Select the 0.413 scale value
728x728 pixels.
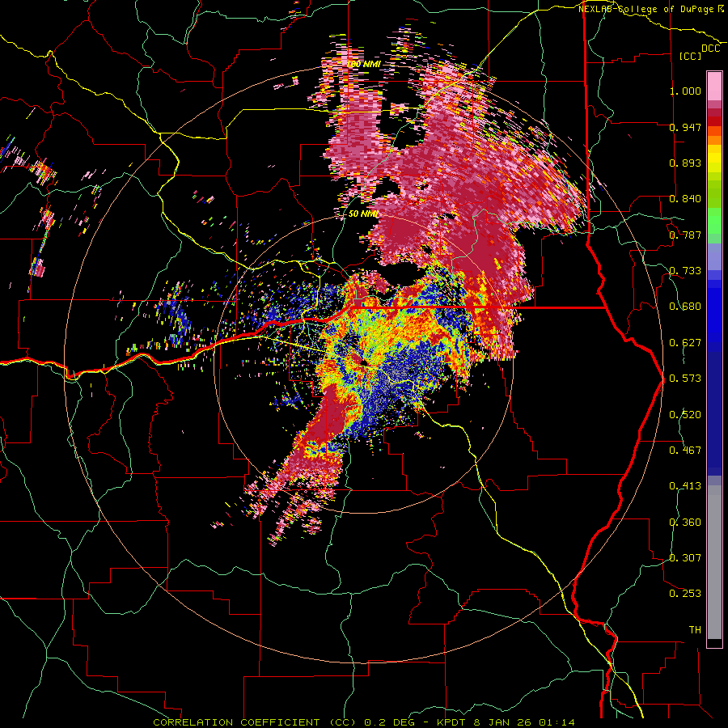coord(685,486)
